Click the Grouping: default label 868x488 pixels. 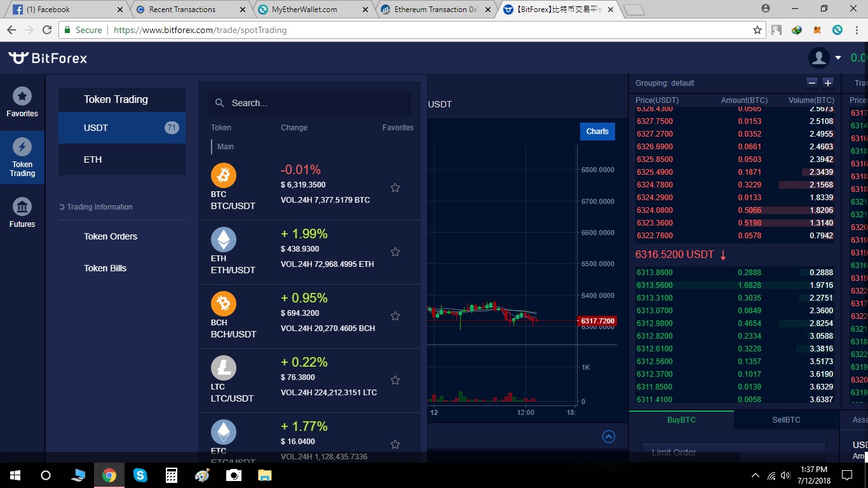[x=665, y=83]
